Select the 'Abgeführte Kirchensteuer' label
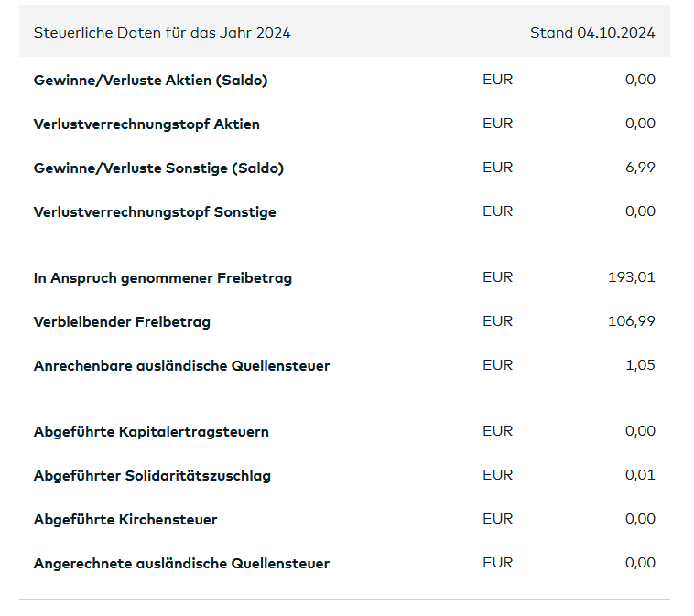 pos(125,519)
